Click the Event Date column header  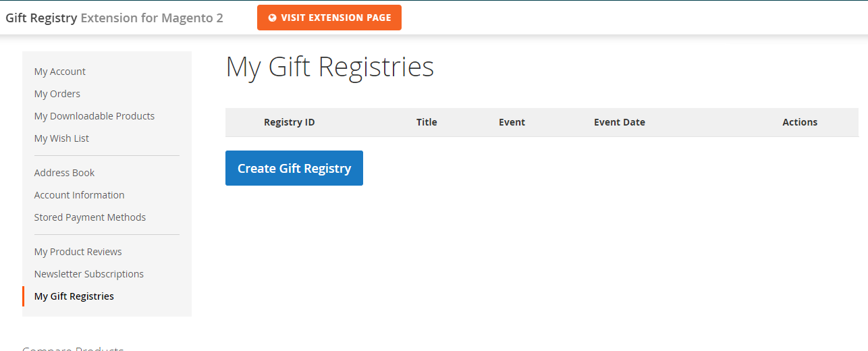(x=619, y=122)
